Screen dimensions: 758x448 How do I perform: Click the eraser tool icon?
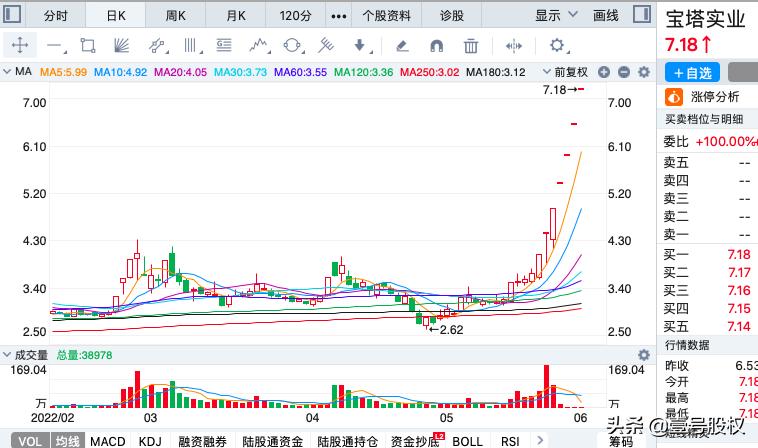coord(402,46)
